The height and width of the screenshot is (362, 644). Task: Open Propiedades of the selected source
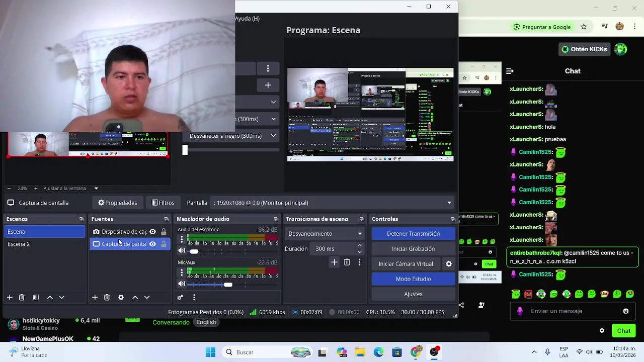point(118,203)
